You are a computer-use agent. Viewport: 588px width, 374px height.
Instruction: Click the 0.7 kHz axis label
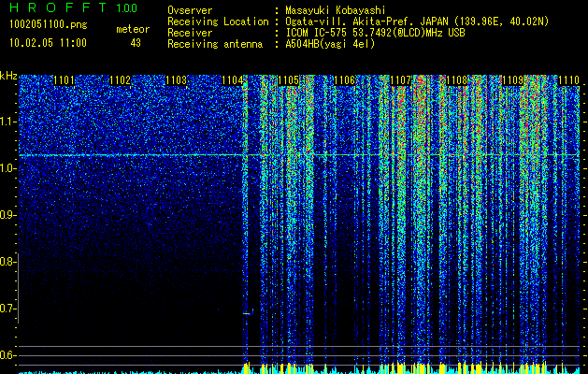[7, 309]
